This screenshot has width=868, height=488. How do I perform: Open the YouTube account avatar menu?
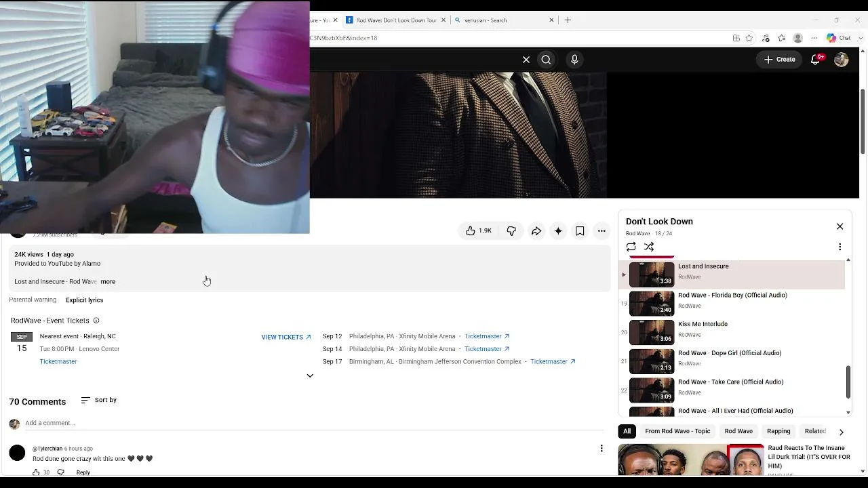842,60
